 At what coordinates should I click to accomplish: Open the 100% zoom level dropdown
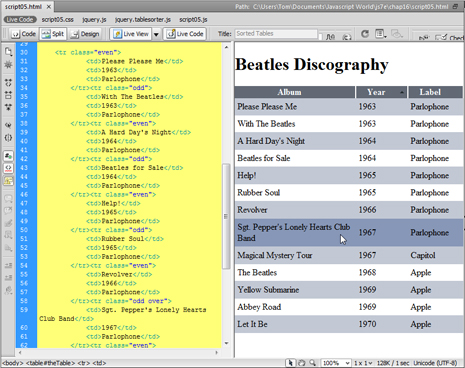[x=336, y=363]
